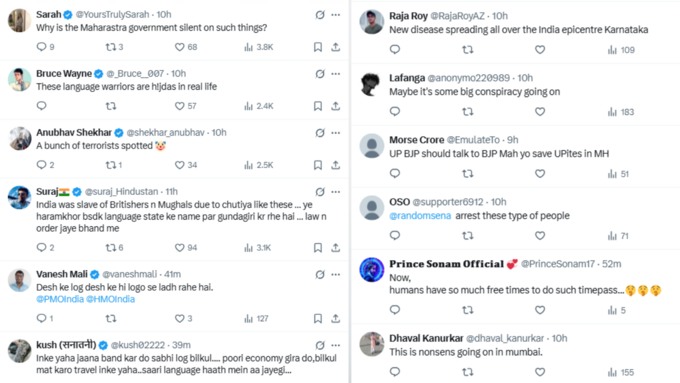Open more options on Suraj's tweet

click(336, 192)
